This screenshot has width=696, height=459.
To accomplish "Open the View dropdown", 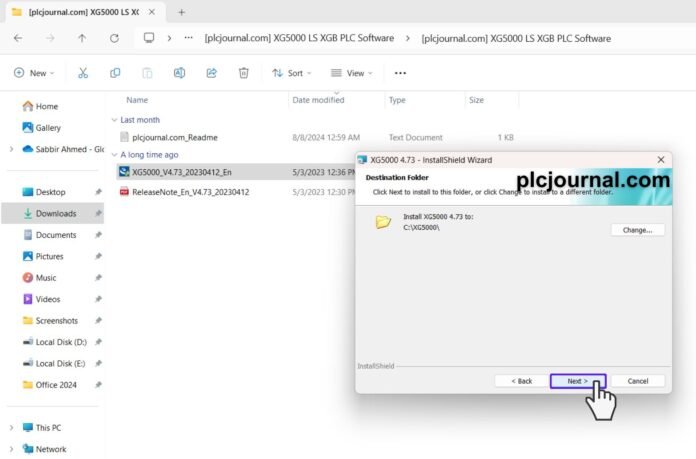I will (x=352, y=73).
